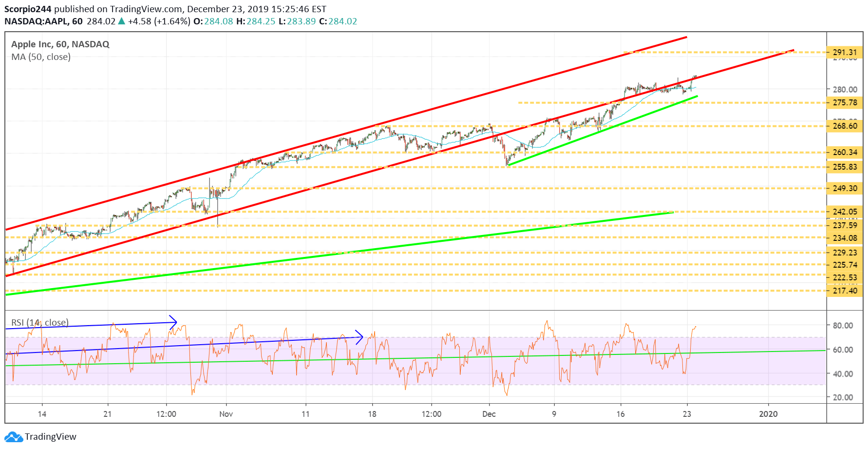Click the 225.74 price level label
This screenshot has width=868, height=450.
[845, 265]
